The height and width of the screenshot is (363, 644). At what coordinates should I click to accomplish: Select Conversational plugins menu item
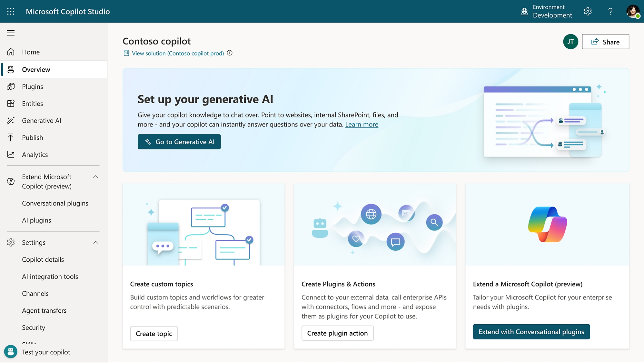tap(55, 202)
